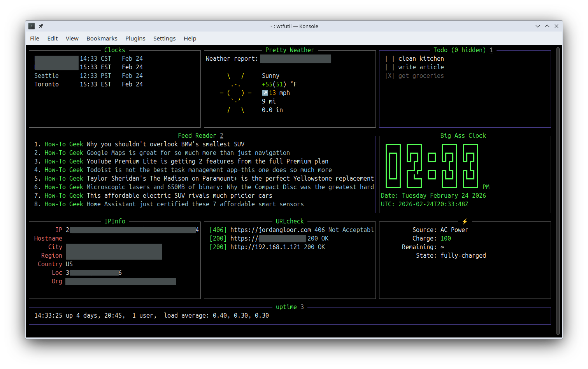Click the URLcheck widget title
588x369 pixels.
pyautogui.click(x=290, y=221)
